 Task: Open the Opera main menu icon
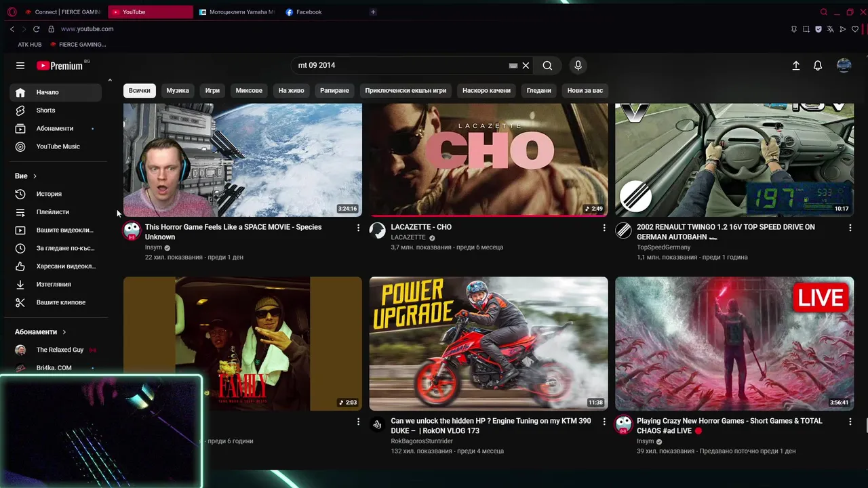[12, 12]
